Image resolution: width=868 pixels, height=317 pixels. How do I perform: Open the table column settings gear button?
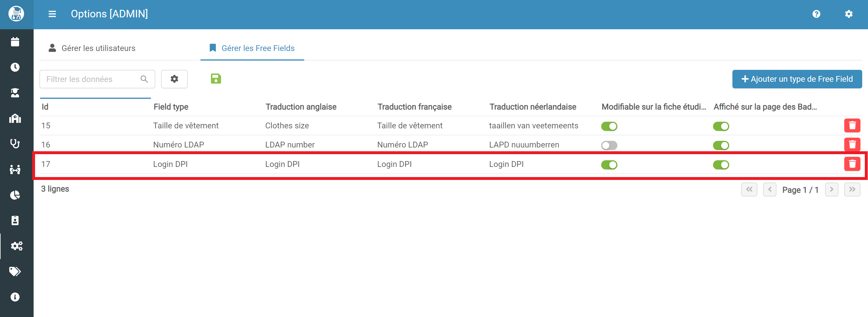[x=174, y=79]
